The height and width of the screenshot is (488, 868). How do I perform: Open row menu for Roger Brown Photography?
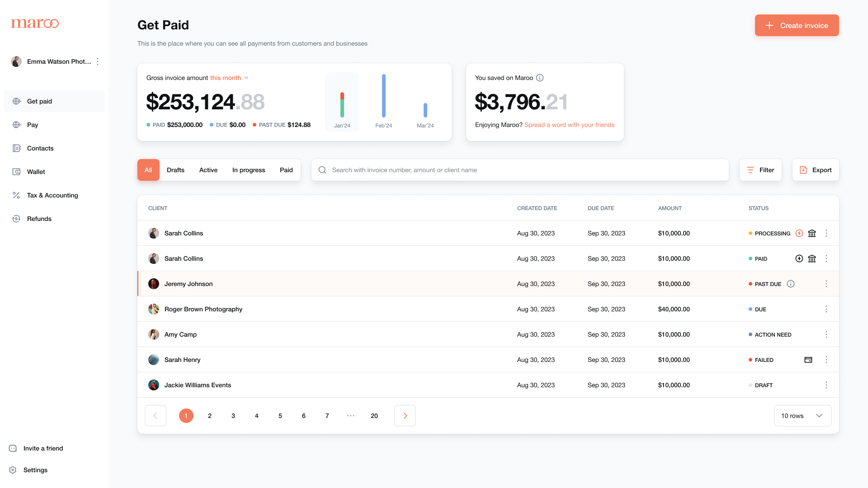(x=826, y=309)
